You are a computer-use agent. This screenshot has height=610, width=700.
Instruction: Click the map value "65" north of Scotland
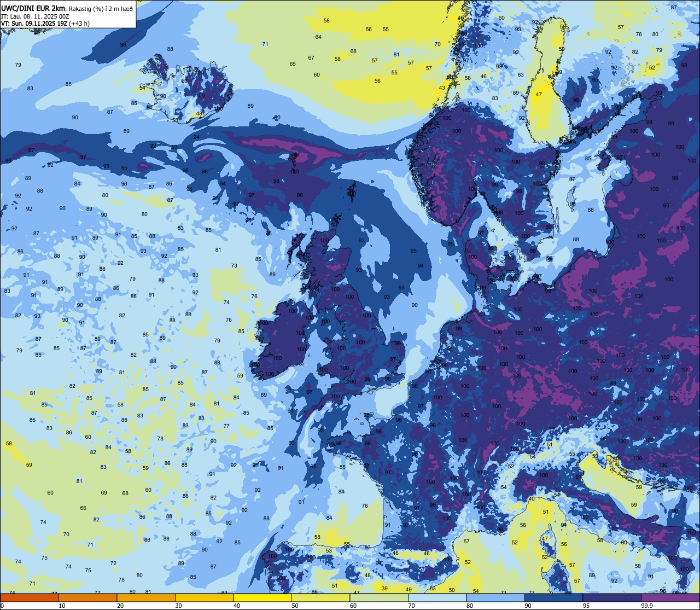pos(293,64)
